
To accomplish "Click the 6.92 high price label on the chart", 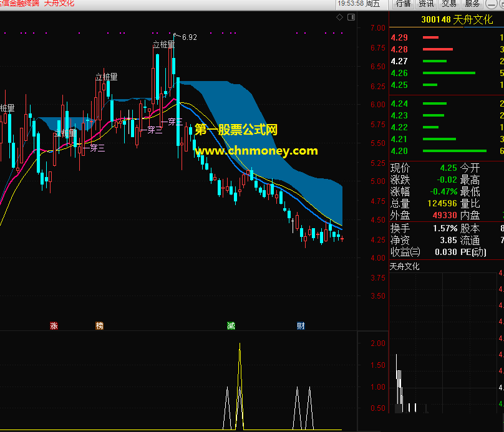I will pyautogui.click(x=190, y=37).
